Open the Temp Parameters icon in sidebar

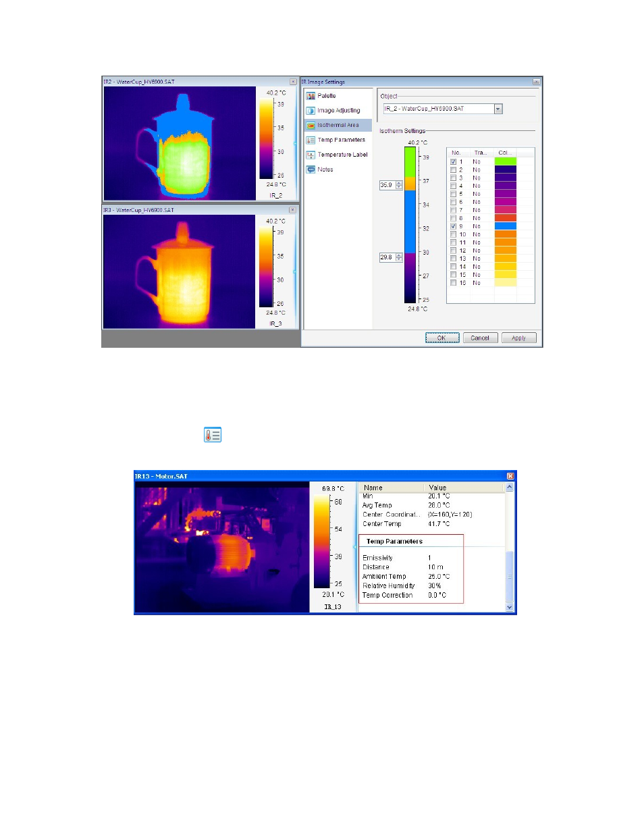tap(311, 140)
